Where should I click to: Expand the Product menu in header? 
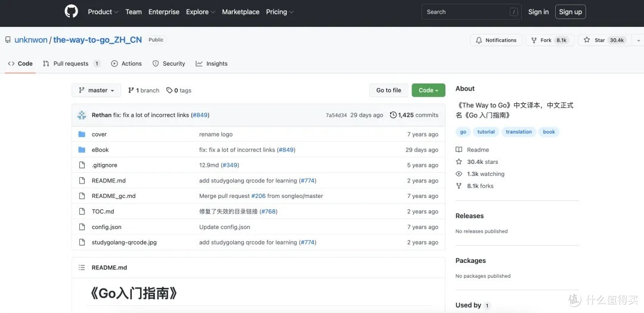tap(103, 12)
